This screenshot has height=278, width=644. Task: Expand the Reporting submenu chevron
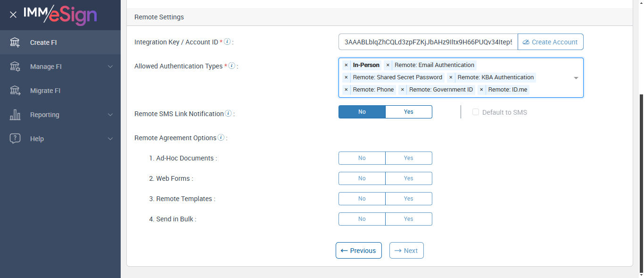coord(110,115)
